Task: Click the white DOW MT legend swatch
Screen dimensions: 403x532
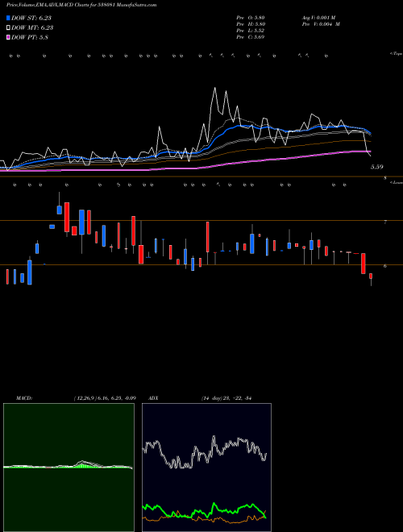Action: (x=8, y=28)
